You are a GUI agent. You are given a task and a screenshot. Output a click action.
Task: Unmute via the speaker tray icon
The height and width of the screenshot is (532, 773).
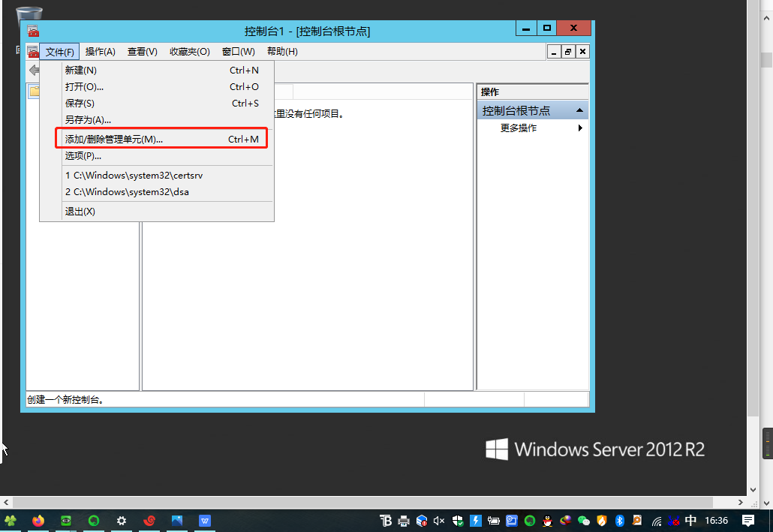(439, 521)
